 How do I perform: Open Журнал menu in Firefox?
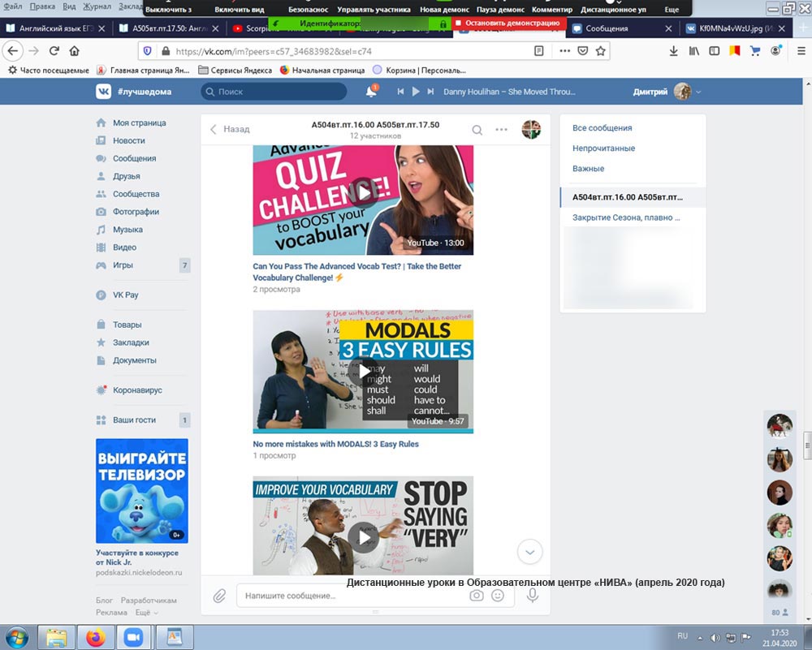pyautogui.click(x=97, y=6)
